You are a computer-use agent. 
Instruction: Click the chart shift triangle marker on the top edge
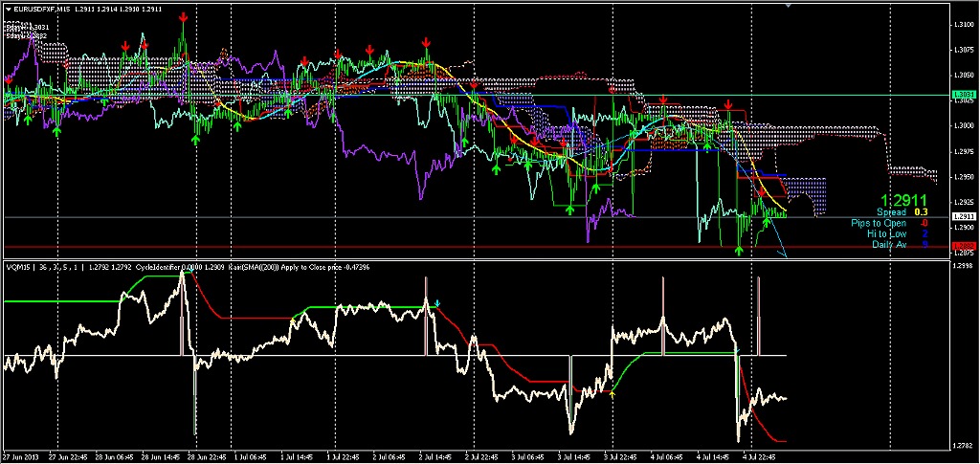790,5
